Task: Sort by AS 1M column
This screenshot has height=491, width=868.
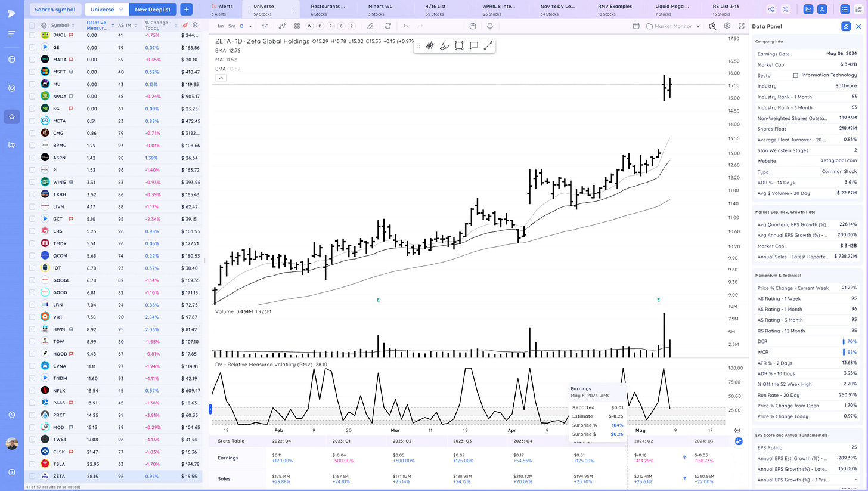Action: tap(127, 26)
